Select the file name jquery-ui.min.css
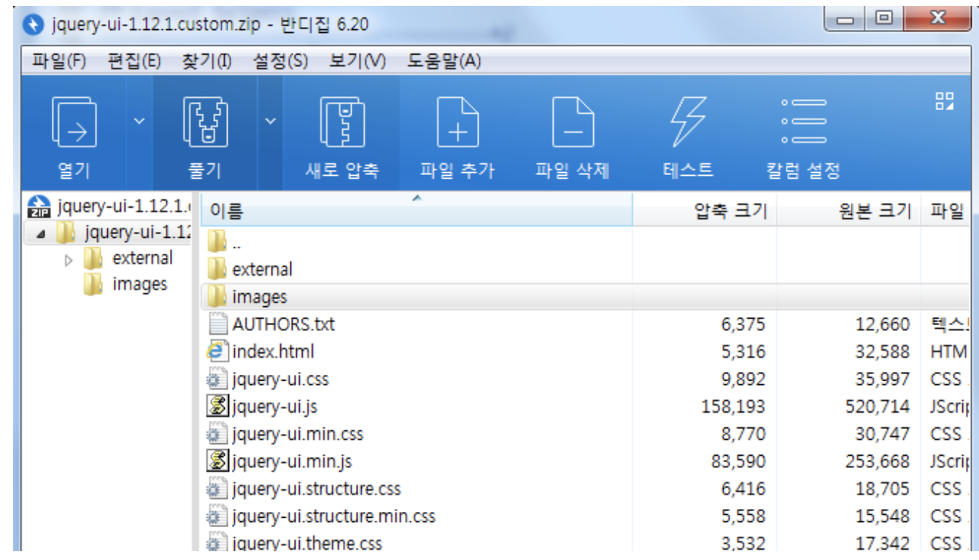This screenshot has width=979, height=560. (298, 435)
